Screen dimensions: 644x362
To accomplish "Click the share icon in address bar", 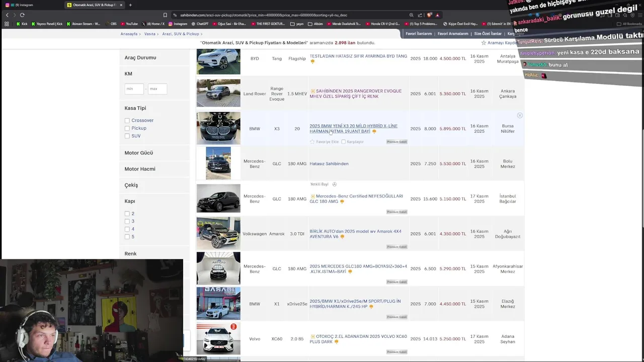I will 420,15.
